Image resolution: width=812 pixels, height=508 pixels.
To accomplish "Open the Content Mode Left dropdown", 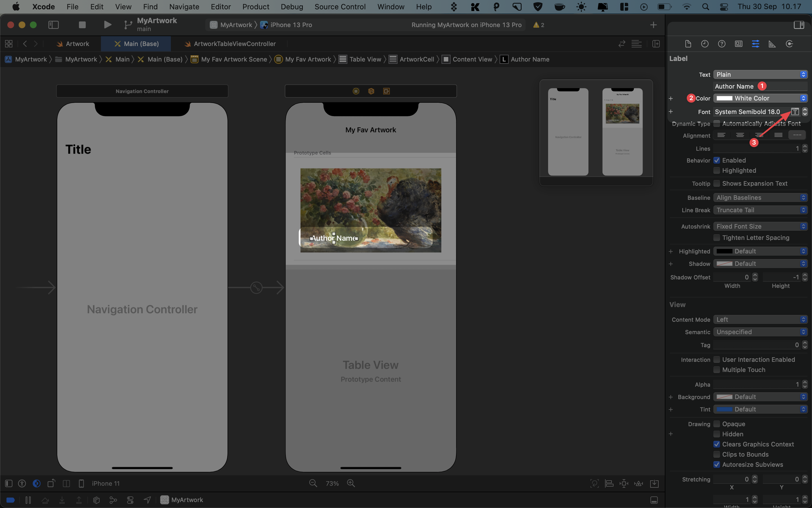I will [x=760, y=319].
